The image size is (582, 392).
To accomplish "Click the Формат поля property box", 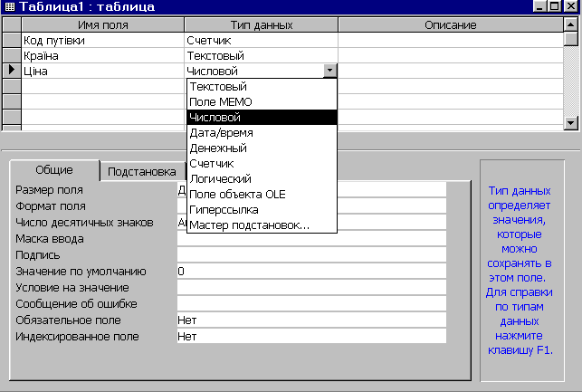I will click(311, 206).
